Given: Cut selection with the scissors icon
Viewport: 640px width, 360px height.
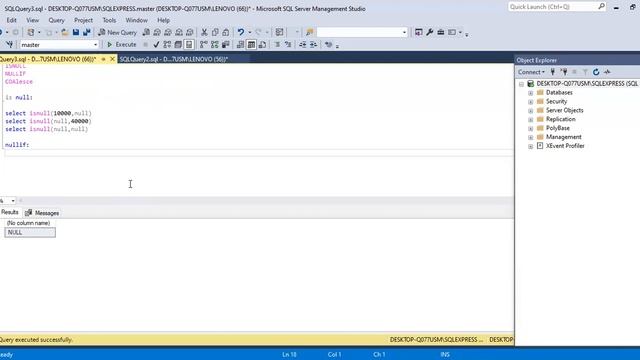Looking at the screenshot, I should coord(204,32).
